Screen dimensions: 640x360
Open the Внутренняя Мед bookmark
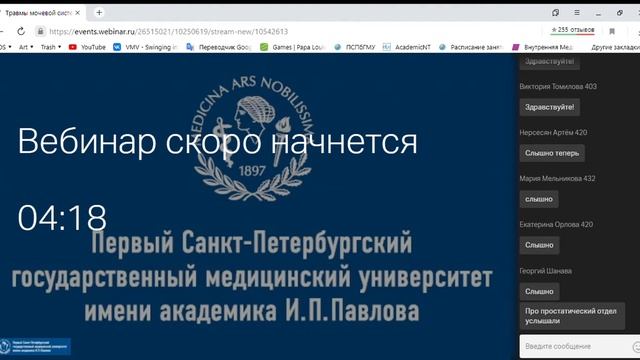click(x=542, y=47)
